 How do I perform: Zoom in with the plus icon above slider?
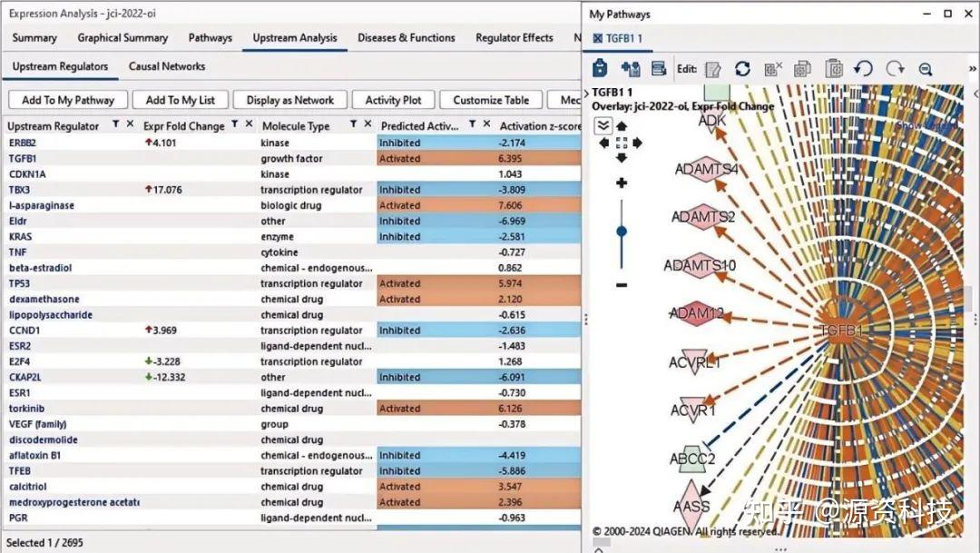(x=622, y=183)
